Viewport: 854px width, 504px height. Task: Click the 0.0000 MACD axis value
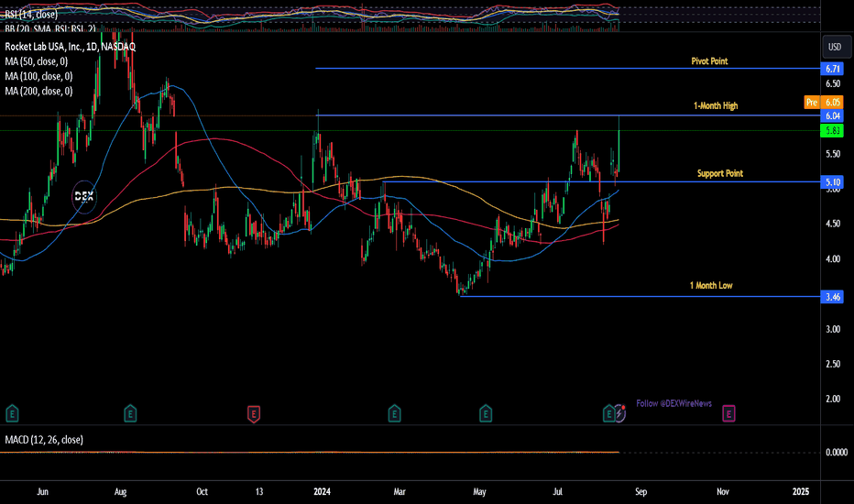click(836, 453)
